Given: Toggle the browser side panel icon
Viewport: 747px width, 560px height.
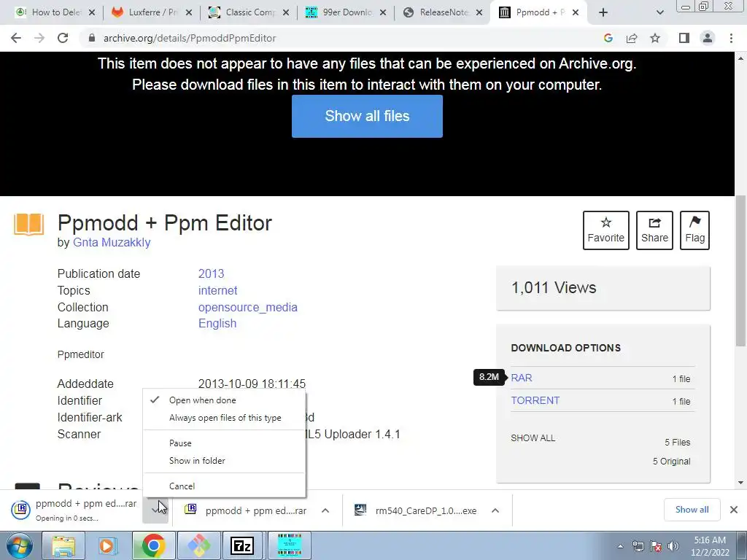Looking at the screenshot, I should (x=684, y=38).
